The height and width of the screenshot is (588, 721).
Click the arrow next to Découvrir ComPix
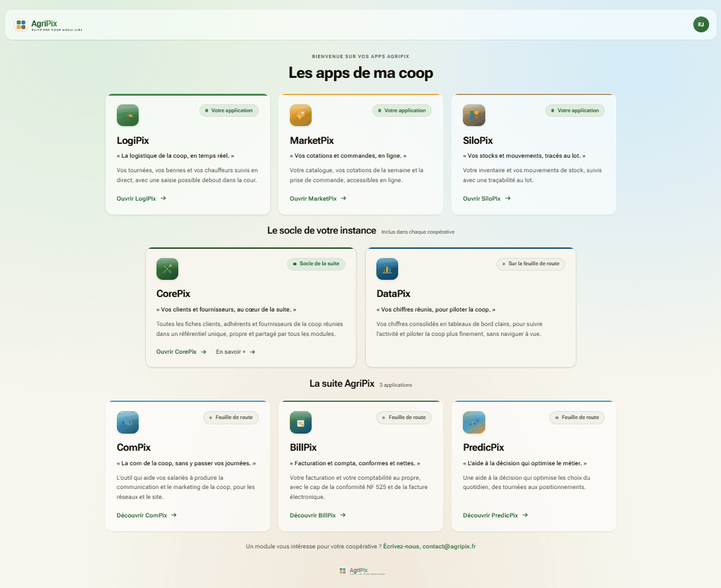[x=174, y=515]
